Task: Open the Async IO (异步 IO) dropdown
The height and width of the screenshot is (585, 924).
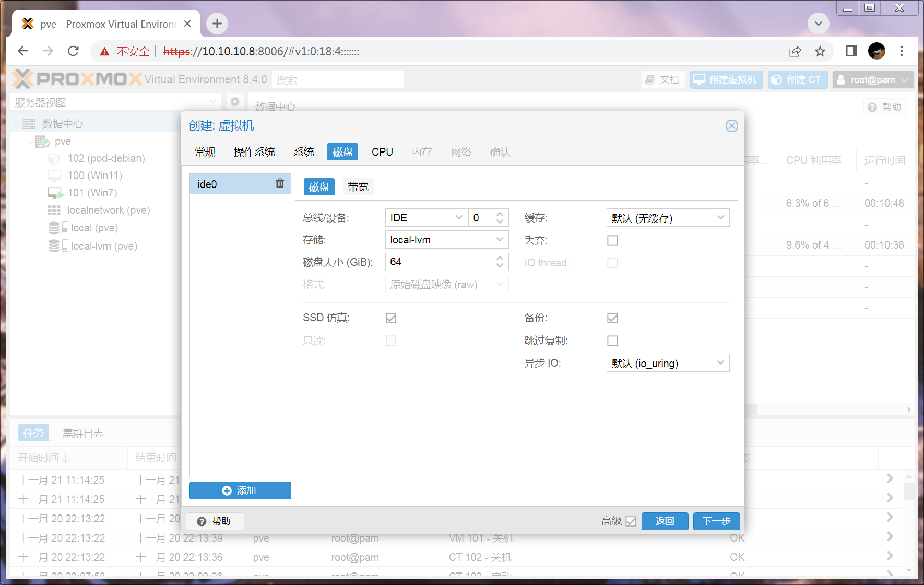Action: 667,363
